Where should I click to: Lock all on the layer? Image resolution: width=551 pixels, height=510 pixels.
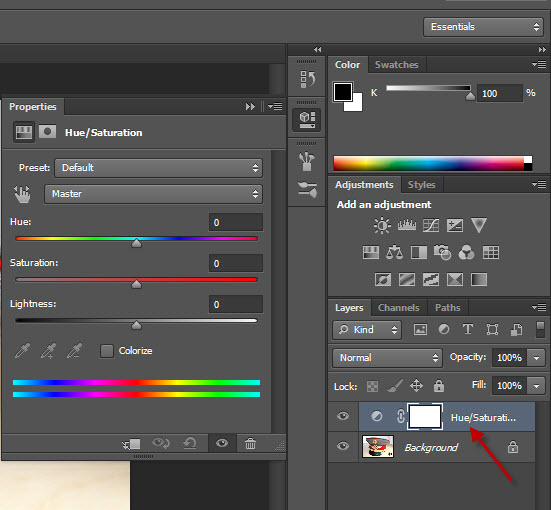coord(439,386)
